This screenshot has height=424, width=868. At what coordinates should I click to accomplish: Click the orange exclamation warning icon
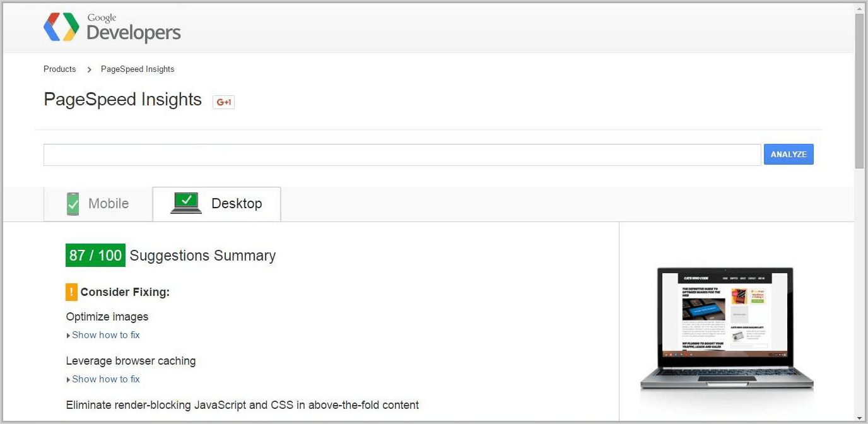click(x=71, y=291)
